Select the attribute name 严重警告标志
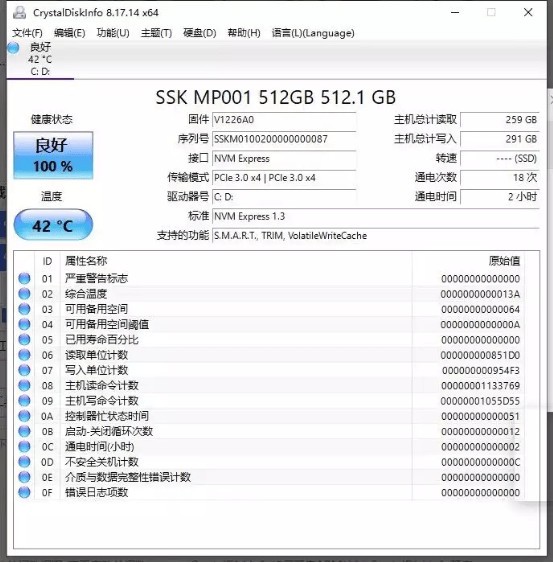The width and height of the screenshot is (553, 563). coord(96,278)
